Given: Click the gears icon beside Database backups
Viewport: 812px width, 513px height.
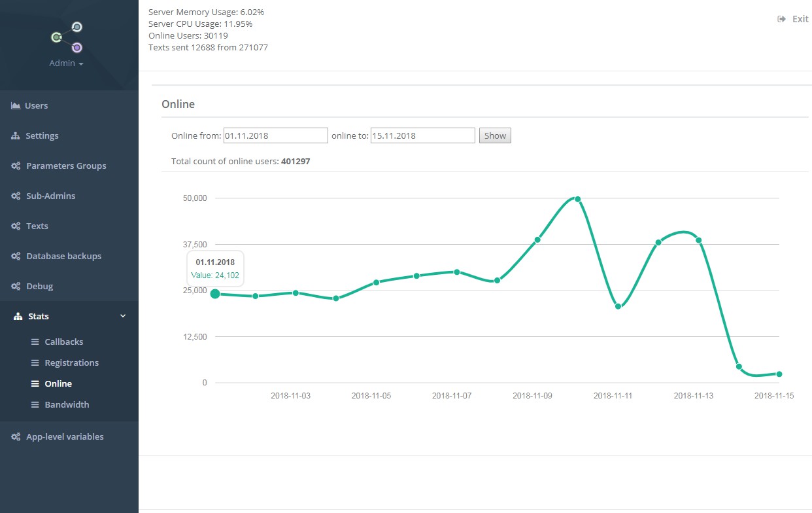Looking at the screenshot, I should tap(16, 256).
